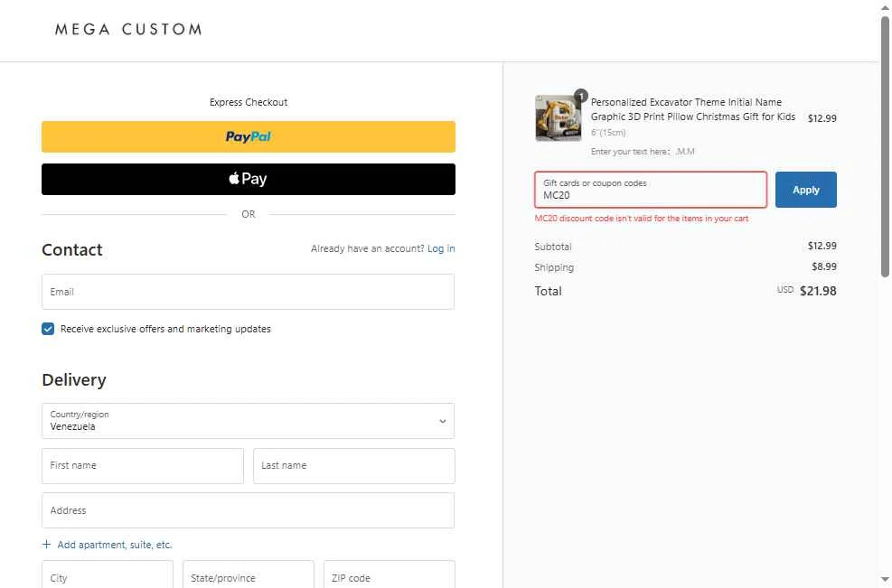This screenshot has height=588, width=892.
Task: Open the Country/region dropdown
Action: pos(248,421)
